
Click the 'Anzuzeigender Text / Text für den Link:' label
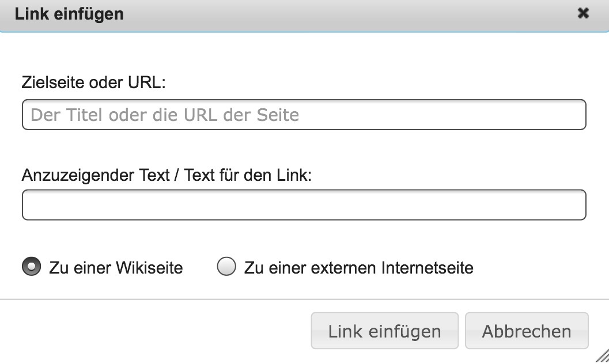[167, 175]
